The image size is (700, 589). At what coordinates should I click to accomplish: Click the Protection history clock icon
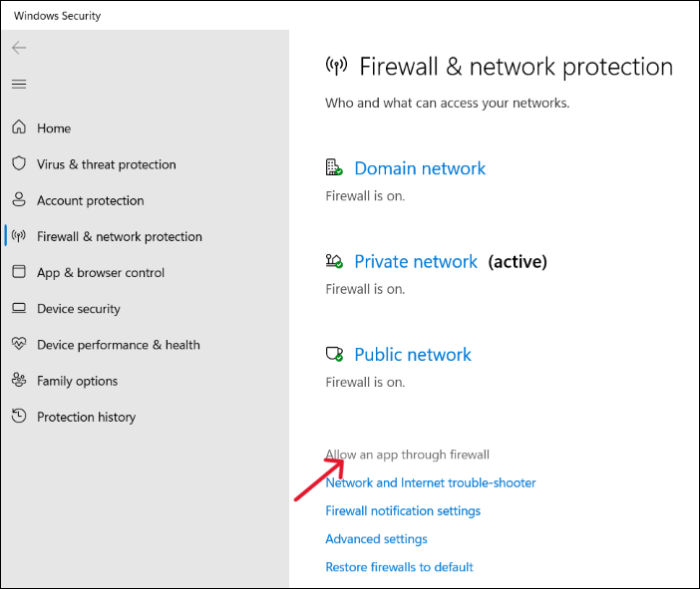coord(19,417)
